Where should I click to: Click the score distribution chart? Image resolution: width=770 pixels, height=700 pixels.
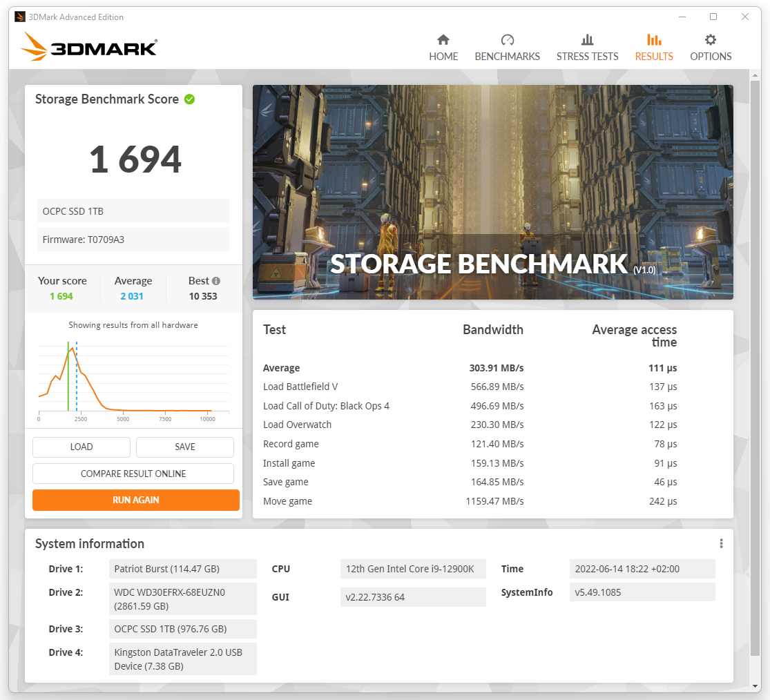(x=133, y=380)
